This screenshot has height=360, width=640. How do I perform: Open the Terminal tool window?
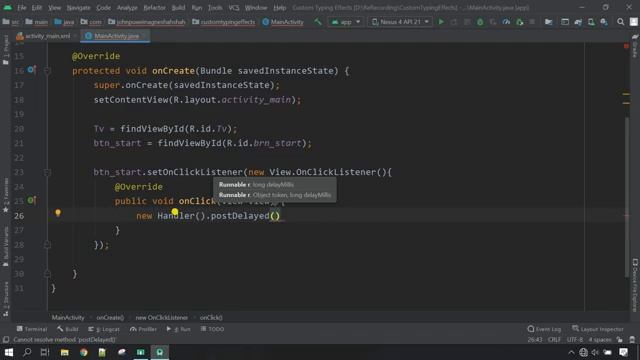[32, 329]
